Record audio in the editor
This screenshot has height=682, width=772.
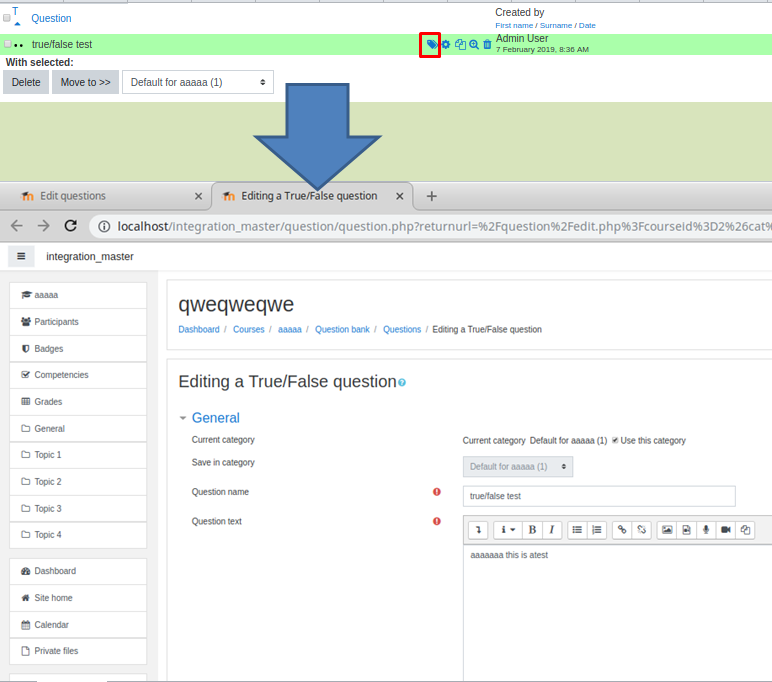point(706,530)
